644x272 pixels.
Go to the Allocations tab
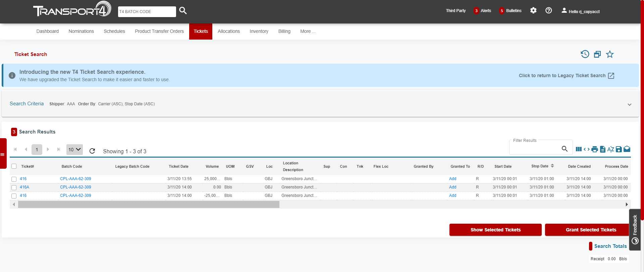click(x=229, y=32)
